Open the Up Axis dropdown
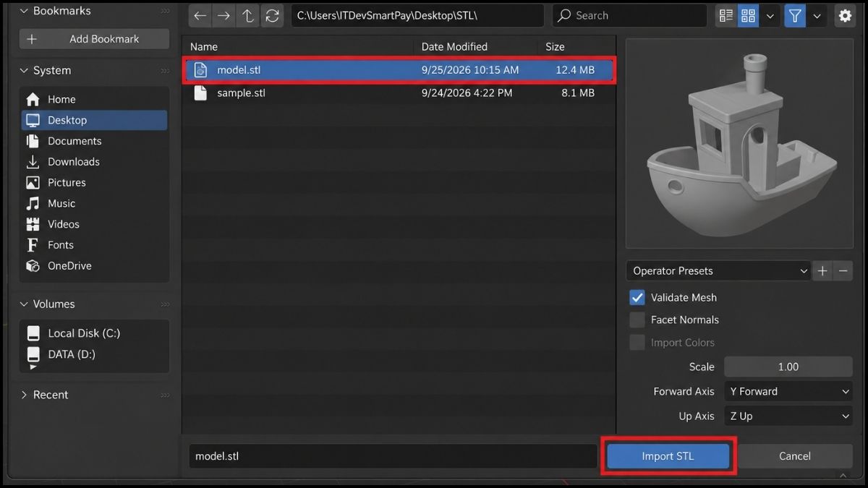 point(788,416)
